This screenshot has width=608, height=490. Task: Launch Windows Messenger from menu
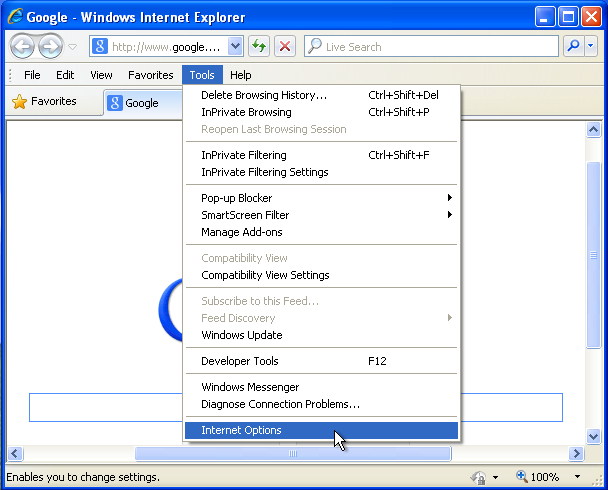[321, 387]
